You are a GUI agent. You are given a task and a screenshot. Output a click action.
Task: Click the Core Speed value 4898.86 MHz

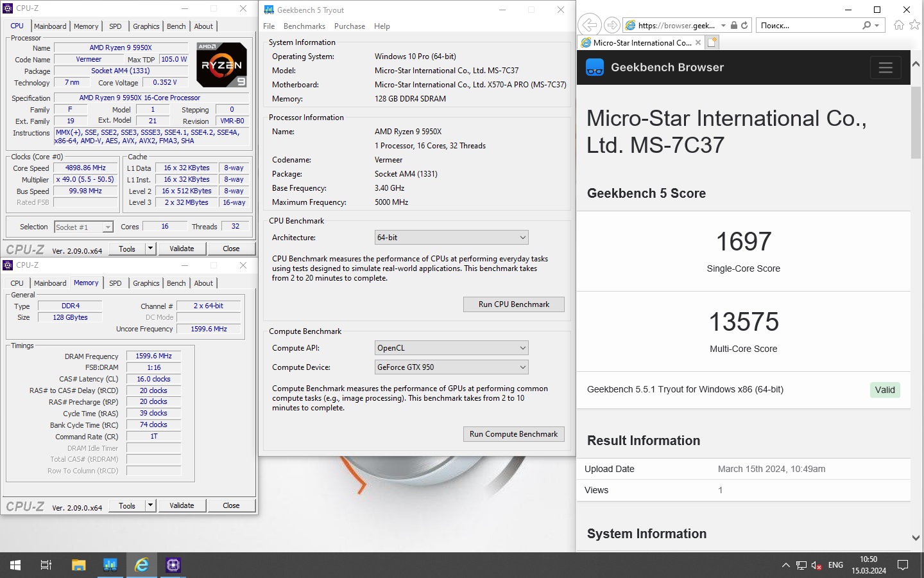pyautogui.click(x=86, y=168)
